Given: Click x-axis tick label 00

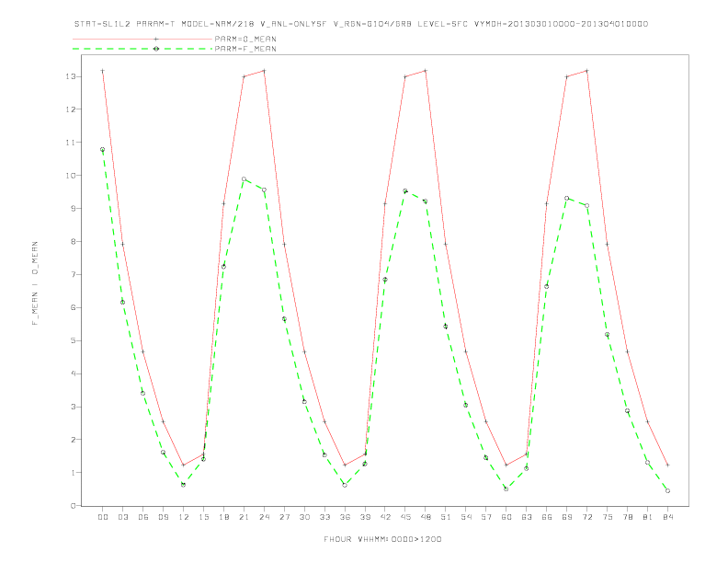Looking at the screenshot, I should coord(103,517).
